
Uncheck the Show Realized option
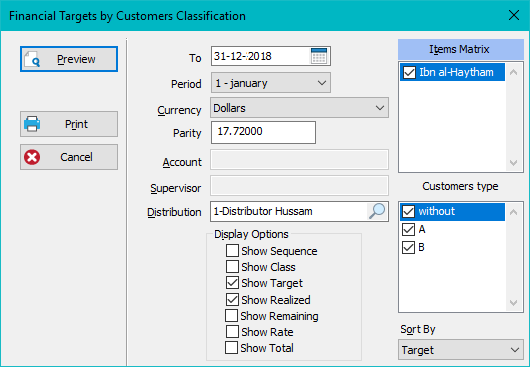(x=232, y=299)
